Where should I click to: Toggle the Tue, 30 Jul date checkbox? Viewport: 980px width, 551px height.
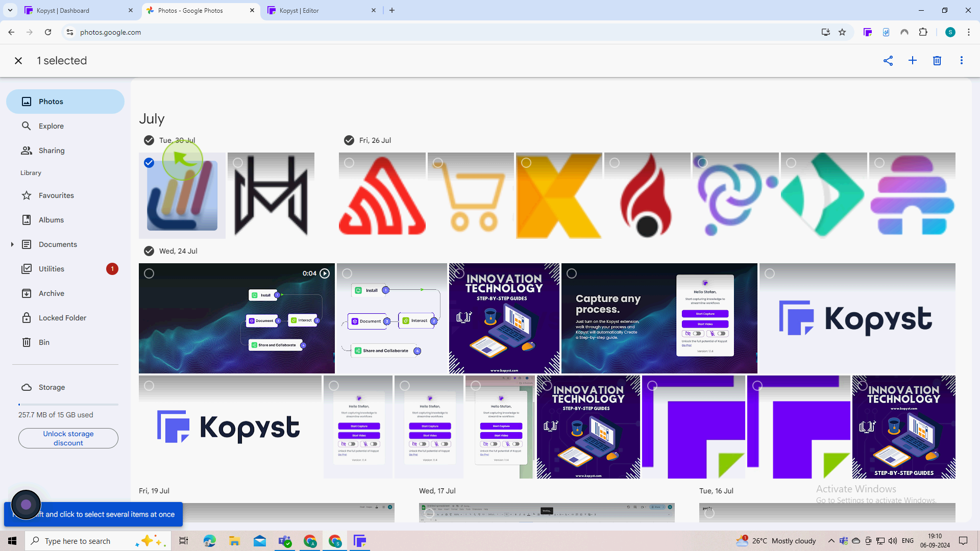(x=149, y=140)
